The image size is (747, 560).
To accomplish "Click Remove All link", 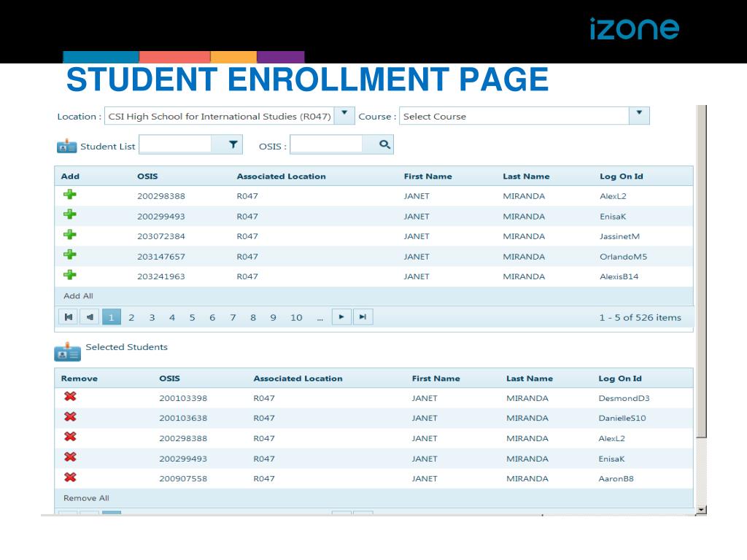I will click(x=86, y=498).
